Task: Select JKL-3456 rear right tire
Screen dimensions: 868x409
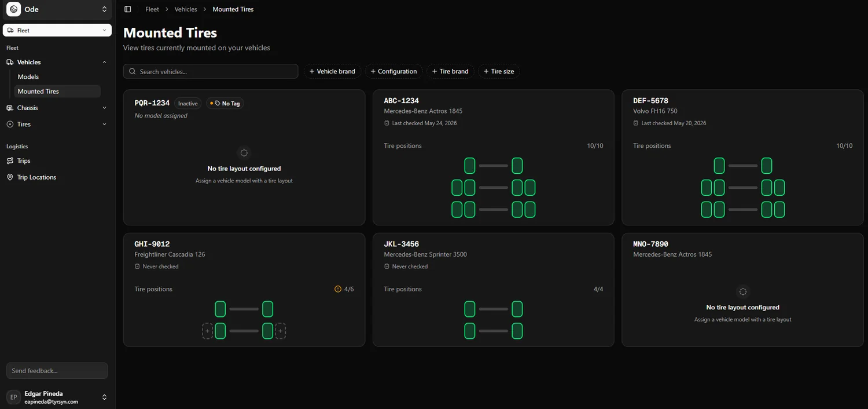Action: (x=517, y=331)
